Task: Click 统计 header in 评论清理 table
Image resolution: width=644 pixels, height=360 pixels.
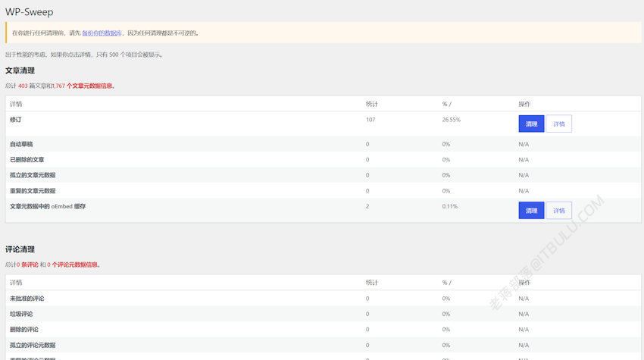Action: coord(372,283)
